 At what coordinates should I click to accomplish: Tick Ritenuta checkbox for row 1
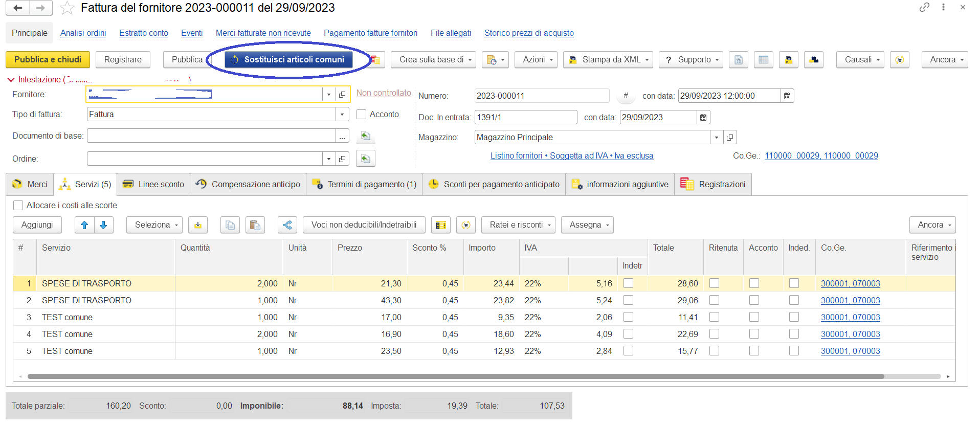tap(715, 283)
